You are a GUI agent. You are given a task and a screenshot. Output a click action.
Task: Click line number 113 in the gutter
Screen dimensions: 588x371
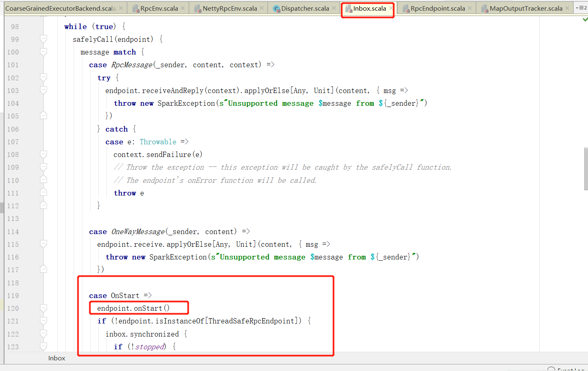click(13, 219)
